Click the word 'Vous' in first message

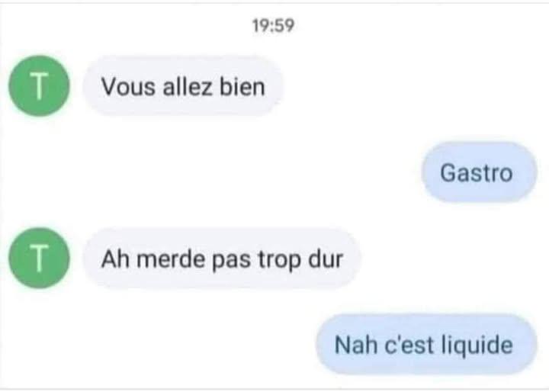pyautogui.click(x=128, y=86)
